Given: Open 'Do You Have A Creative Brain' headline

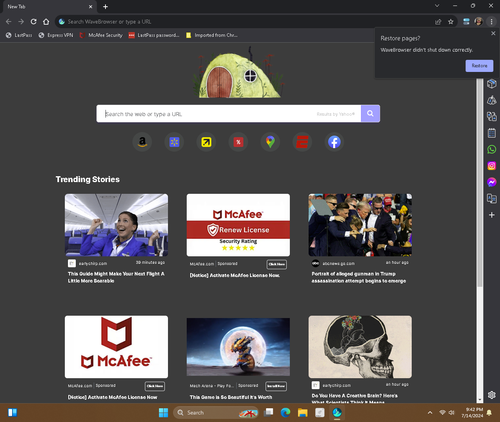Looking at the screenshot, I should pos(355,399).
